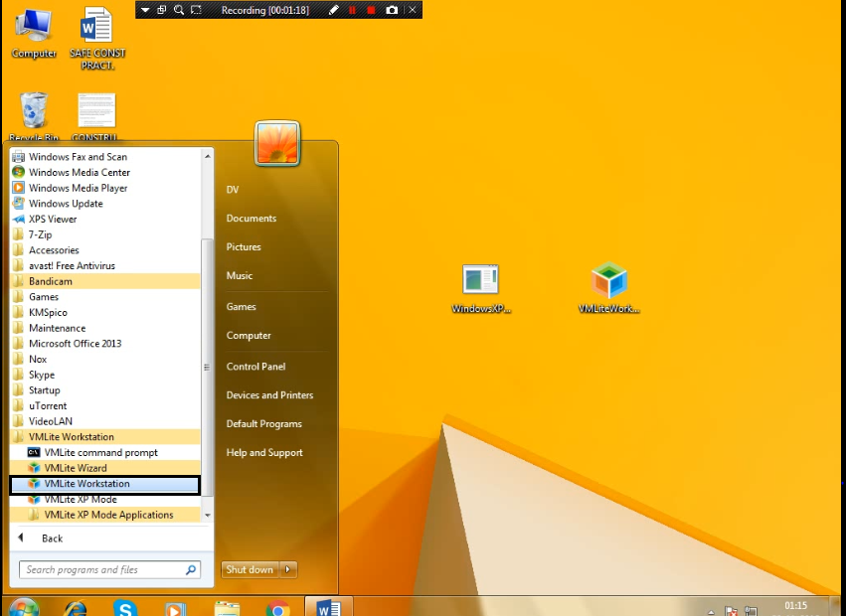Expand the uTorrent folder
This screenshot has width=846, height=616.
tap(105, 405)
